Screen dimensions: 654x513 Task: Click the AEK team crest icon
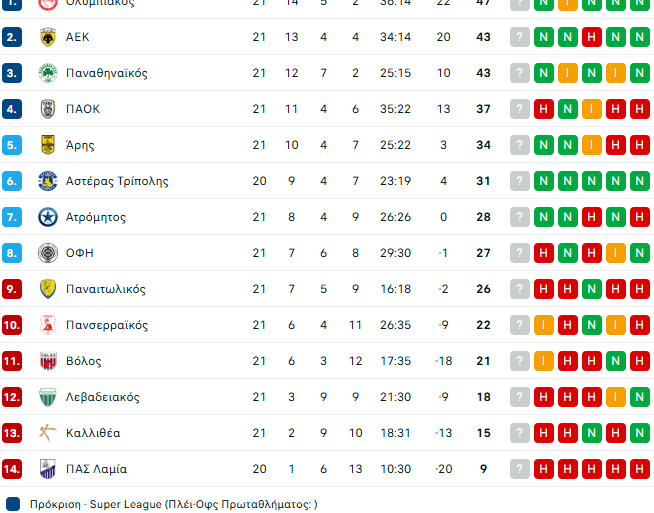pos(47,37)
